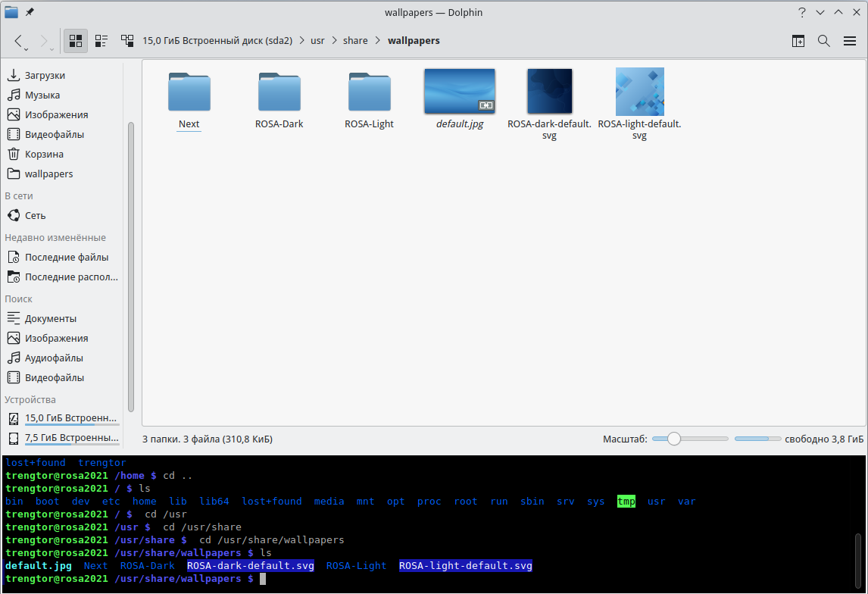Expand breadcrumb arrow after disk sda2
The image size is (868, 594).
point(301,40)
